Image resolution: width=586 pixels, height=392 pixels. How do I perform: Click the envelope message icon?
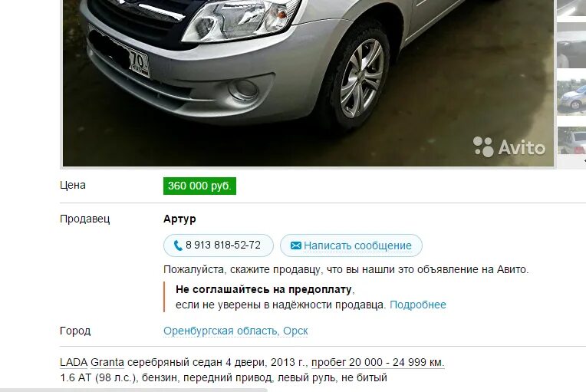296,245
